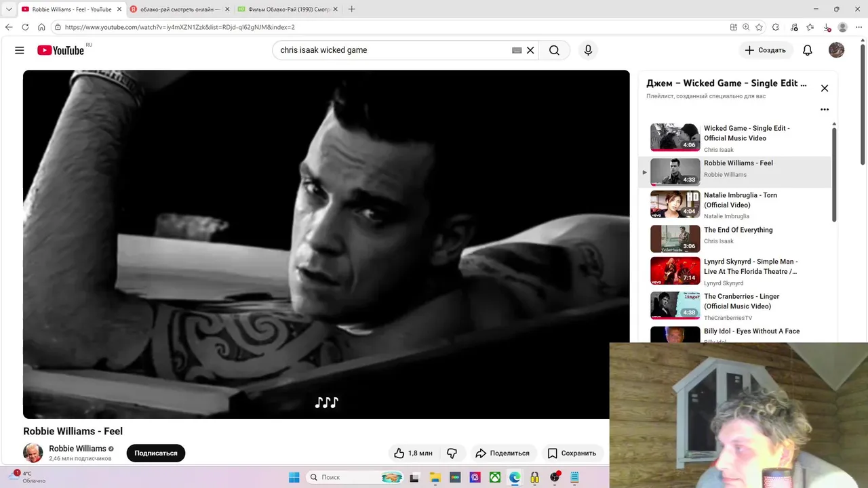Open the weather widget showing 4°C
This screenshot has width=868, height=488.
27,477
